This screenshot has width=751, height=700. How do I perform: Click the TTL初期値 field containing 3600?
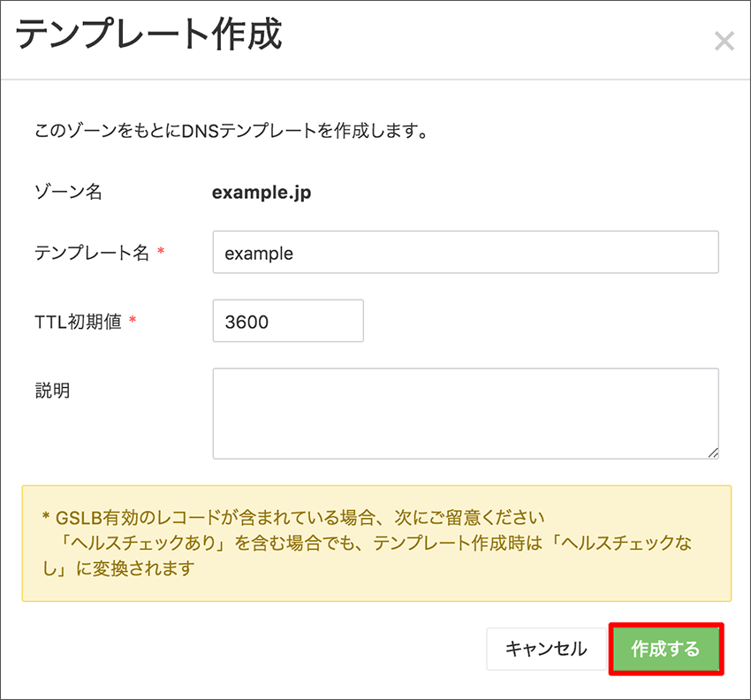coord(287,321)
